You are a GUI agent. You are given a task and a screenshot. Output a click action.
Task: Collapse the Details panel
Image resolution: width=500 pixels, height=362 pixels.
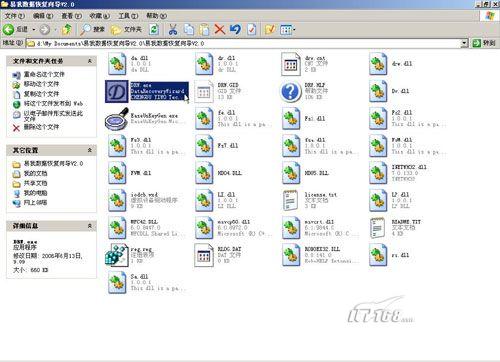pos(90,226)
